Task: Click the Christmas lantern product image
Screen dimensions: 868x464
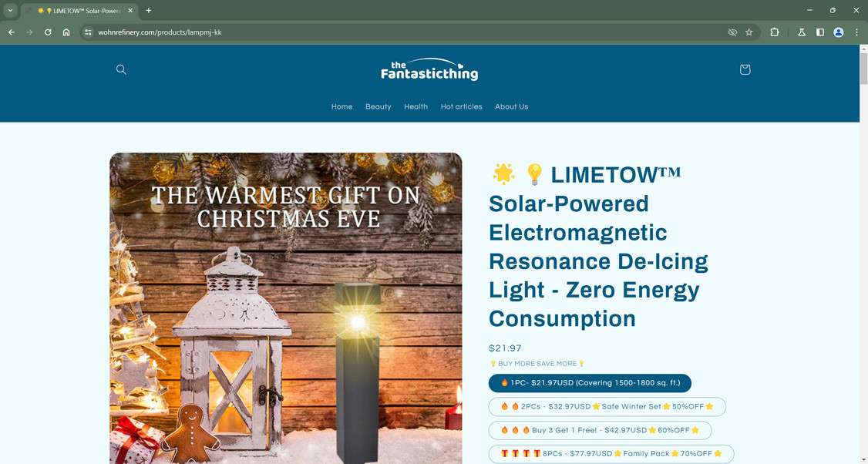Action: tap(286, 308)
